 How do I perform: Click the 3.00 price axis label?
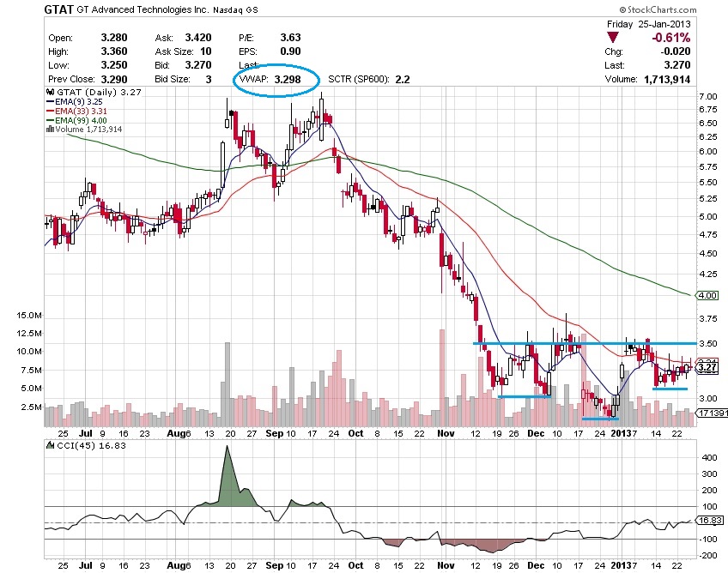click(x=708, y=399)
